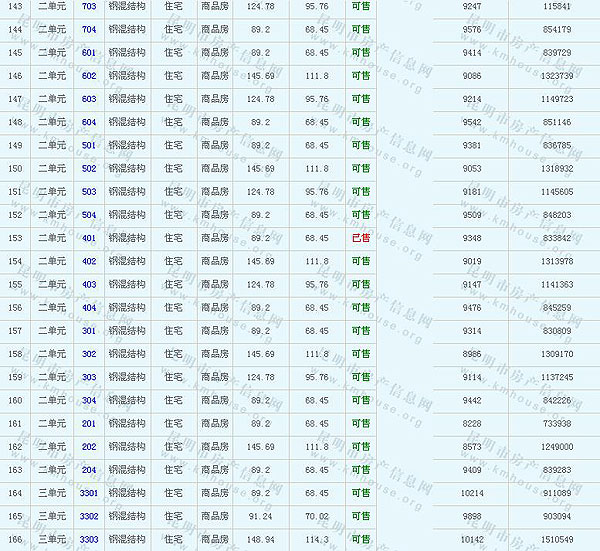The image size is (600, 551).
Task: Select room 3302 link
Action: [x=89, y=516]
